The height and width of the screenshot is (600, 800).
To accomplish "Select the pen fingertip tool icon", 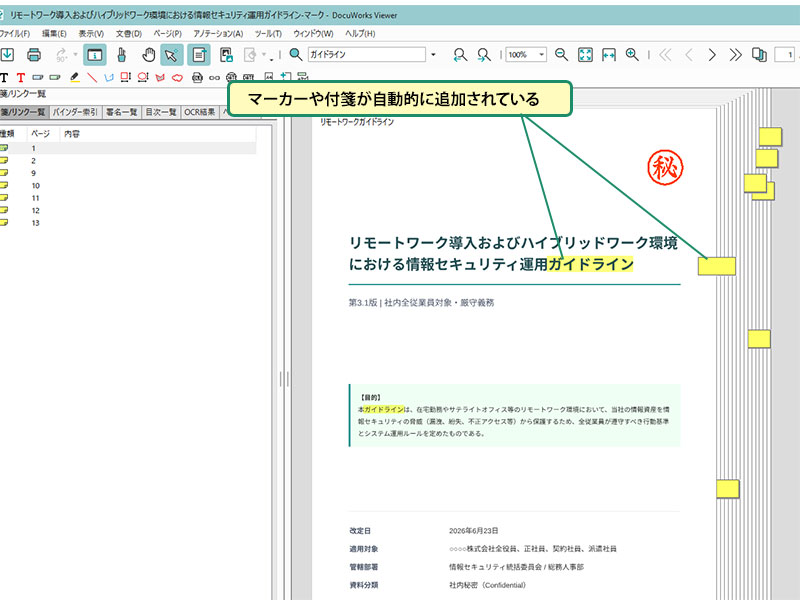I will [x=121, y=55].
